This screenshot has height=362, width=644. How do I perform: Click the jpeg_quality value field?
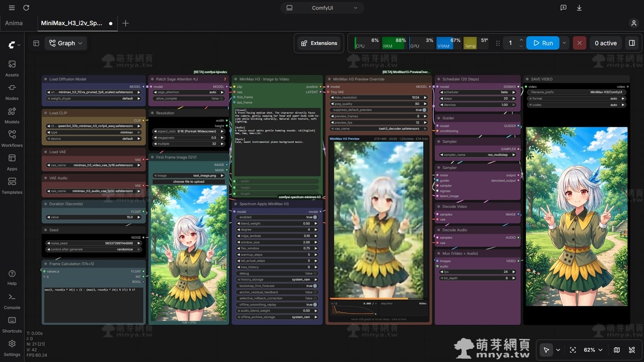[x=379, y=104]
